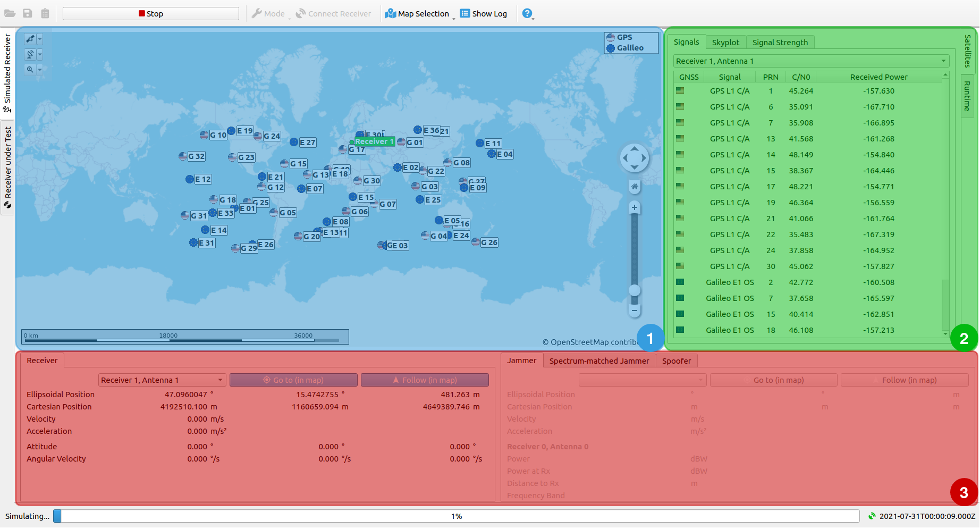The width and height of the screenshot is (980, 528).
Task: Click the satellite tool icon on map
Action: click(x=30, y=39)
